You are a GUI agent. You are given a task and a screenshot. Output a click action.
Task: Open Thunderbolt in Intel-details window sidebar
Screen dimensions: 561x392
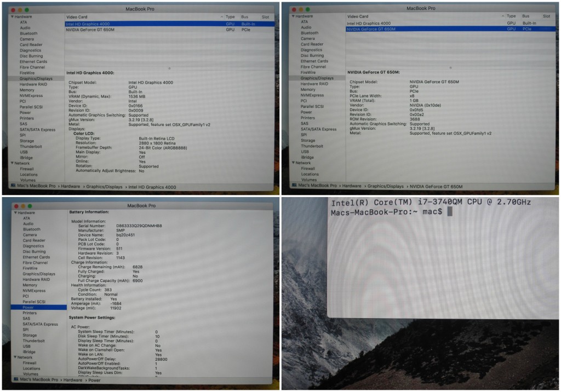tap(31, 146)
